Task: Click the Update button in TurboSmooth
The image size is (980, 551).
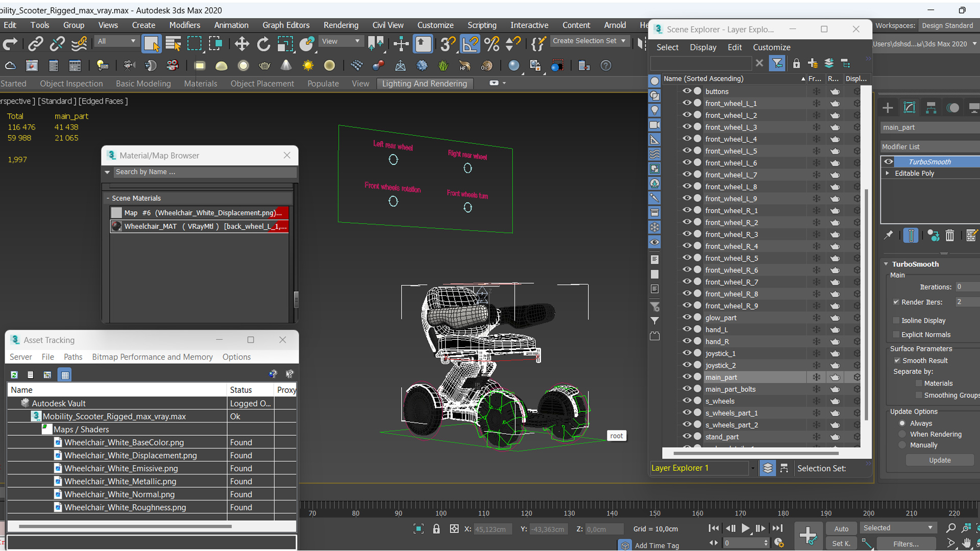Action: tap(940, 460)
